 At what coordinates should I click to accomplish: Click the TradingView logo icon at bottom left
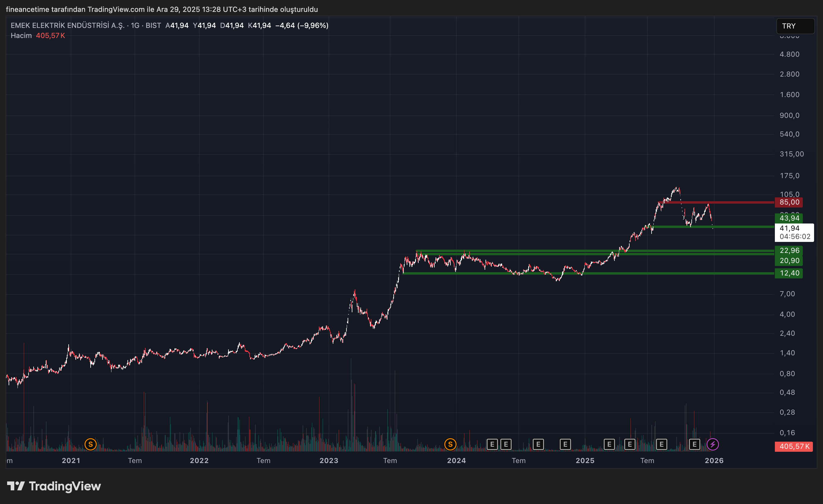(x=16, y=486)
